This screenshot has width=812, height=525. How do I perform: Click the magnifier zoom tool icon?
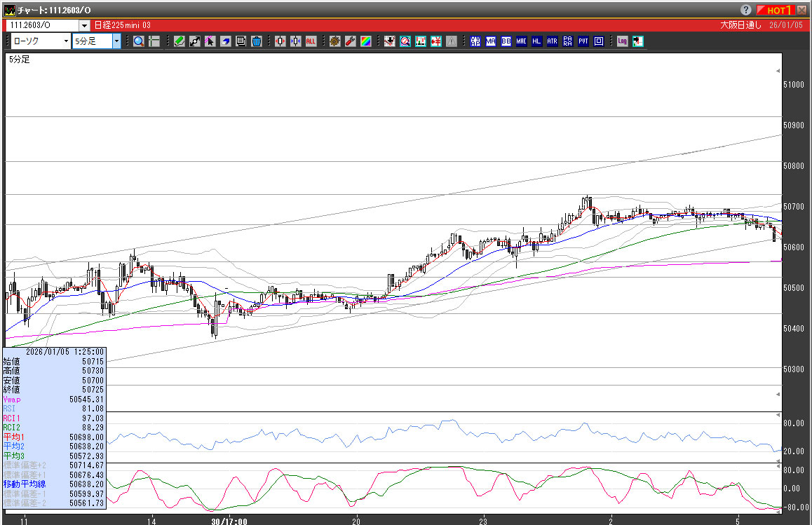138,41
